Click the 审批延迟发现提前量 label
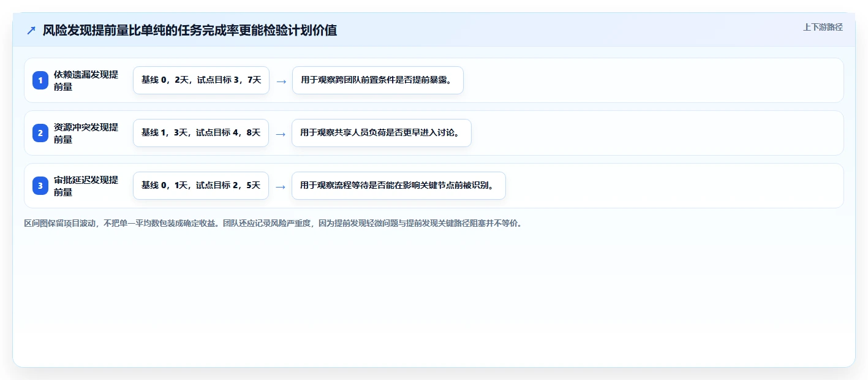 coord(86,186)
